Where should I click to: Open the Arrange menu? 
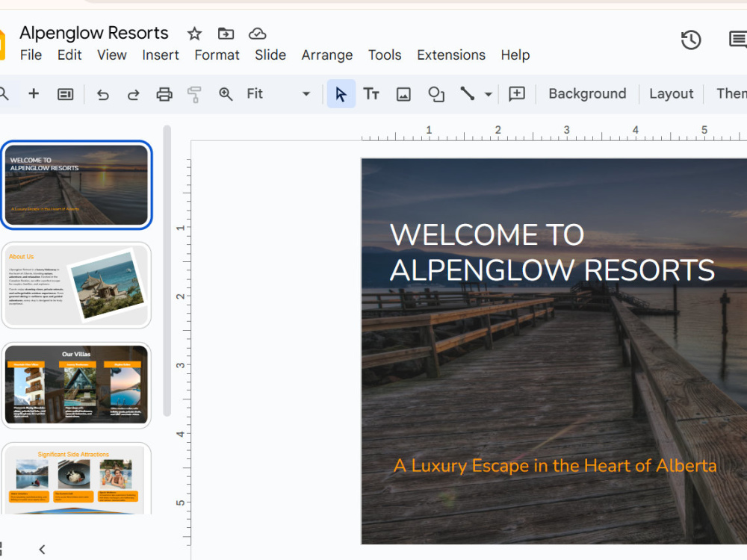pos(327,55)
